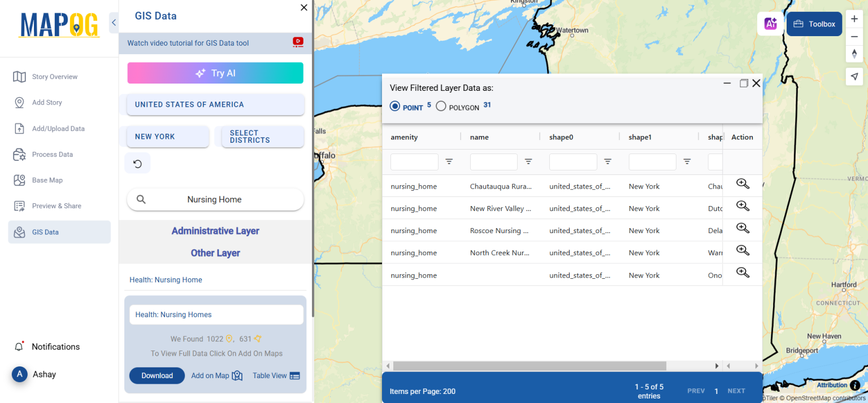
Task: Switch to the POLYGON radio option
Action: [441, 106]
